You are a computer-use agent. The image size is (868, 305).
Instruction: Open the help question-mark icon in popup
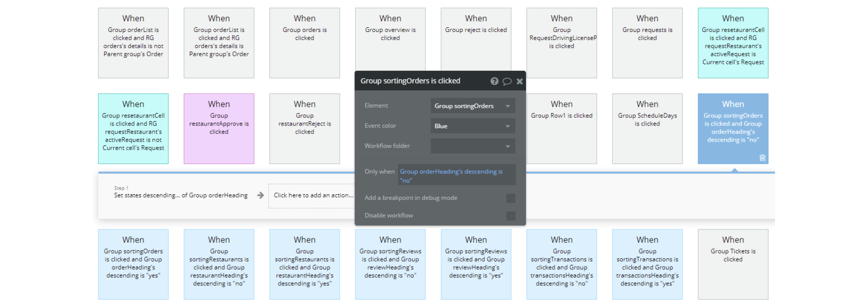(x=494, y=81)
